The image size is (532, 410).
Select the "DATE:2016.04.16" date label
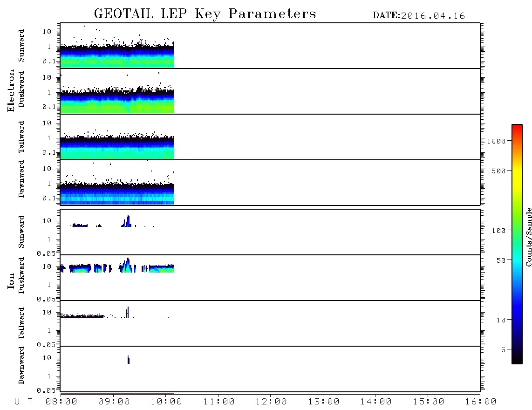419,16
